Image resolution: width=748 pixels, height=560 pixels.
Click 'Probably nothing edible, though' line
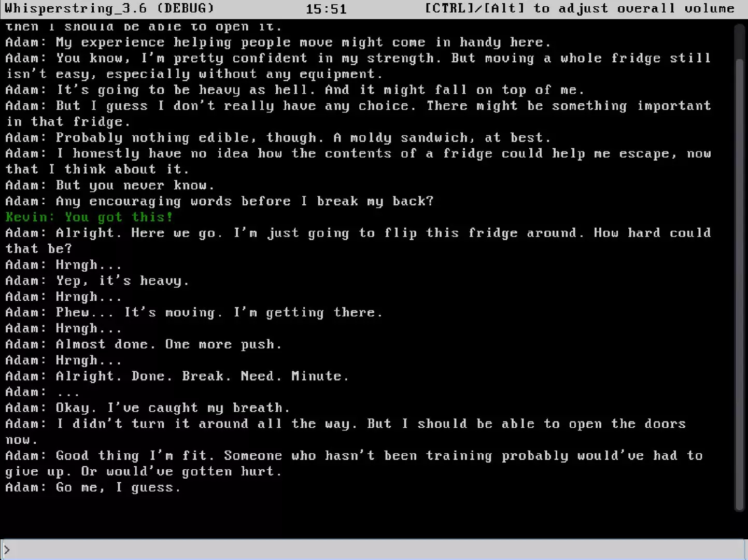[278, 137]
